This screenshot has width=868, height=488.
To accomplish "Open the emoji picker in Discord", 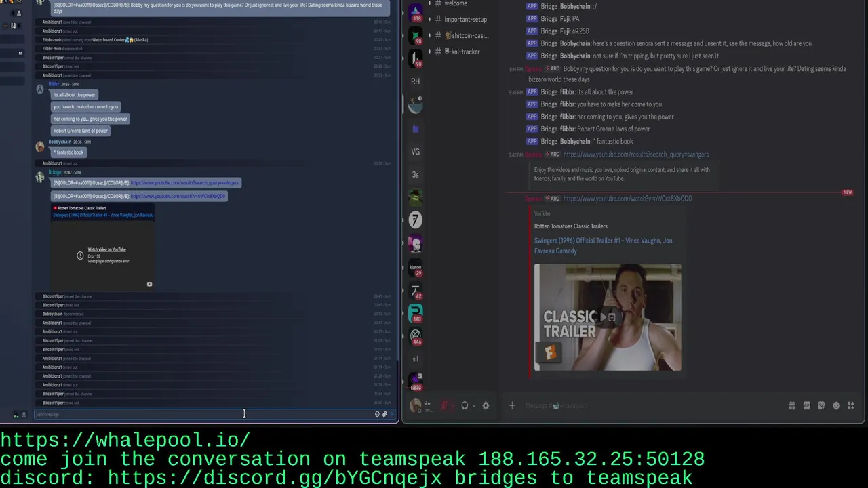I will pos(836,406).
